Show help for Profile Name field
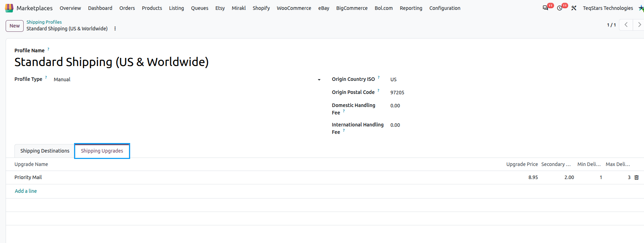The height and width of the screenshot is (243, 644). [x=48, y=49]
